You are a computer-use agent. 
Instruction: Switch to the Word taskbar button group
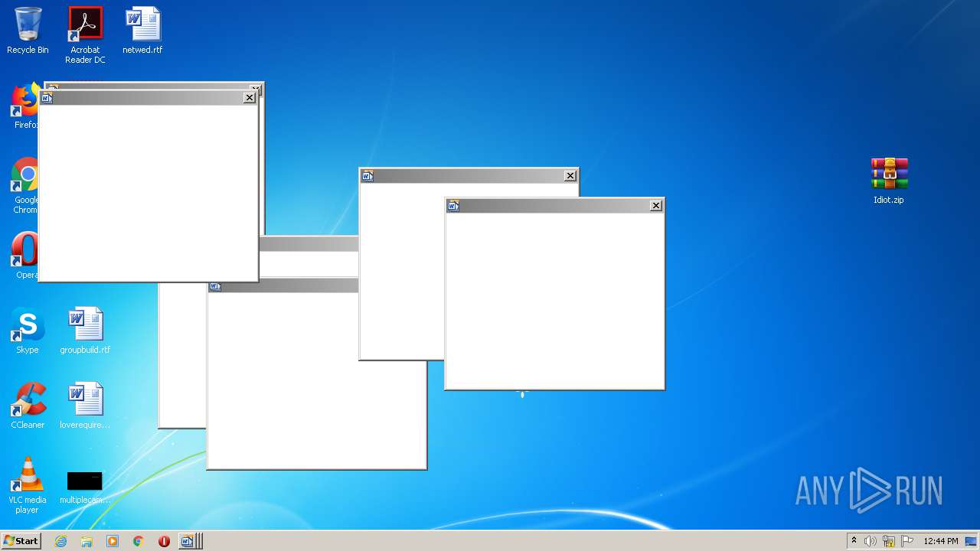[190, 541]
